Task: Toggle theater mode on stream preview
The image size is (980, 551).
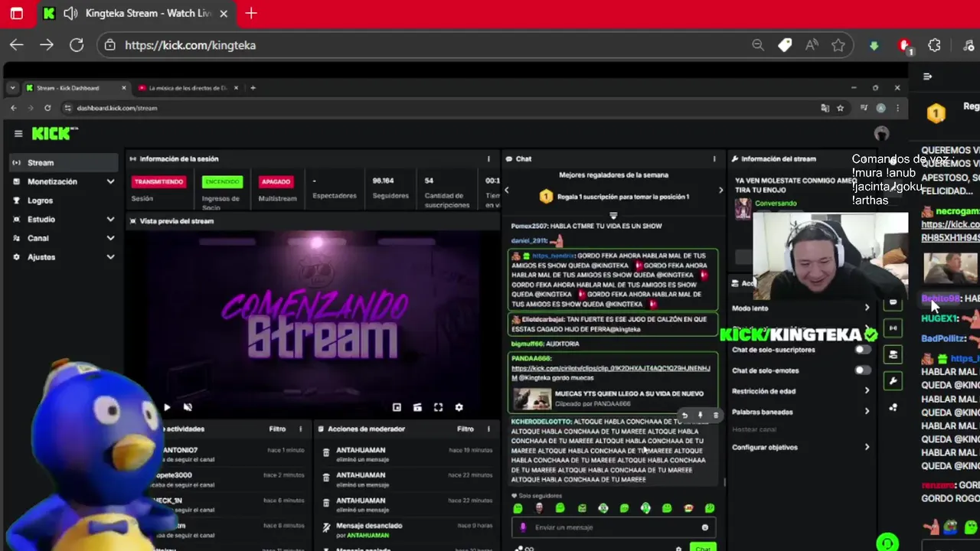Action: coord(417,408)
